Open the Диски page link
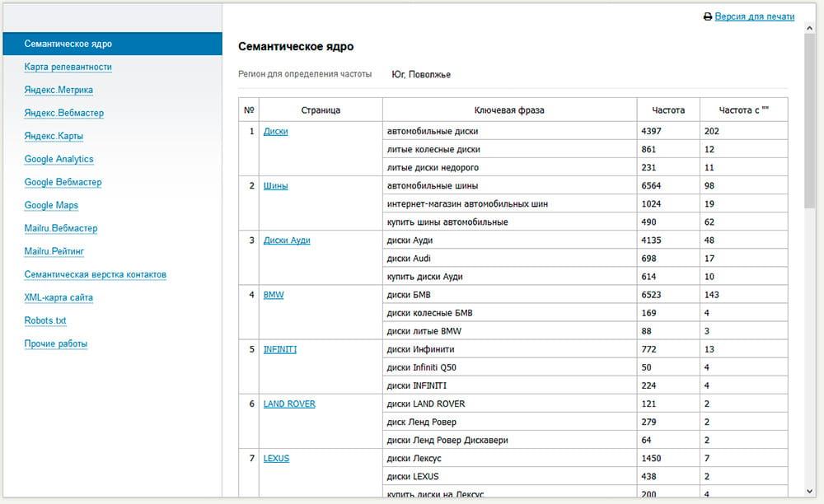The image size is (824, 504). [x=275, y=131]
